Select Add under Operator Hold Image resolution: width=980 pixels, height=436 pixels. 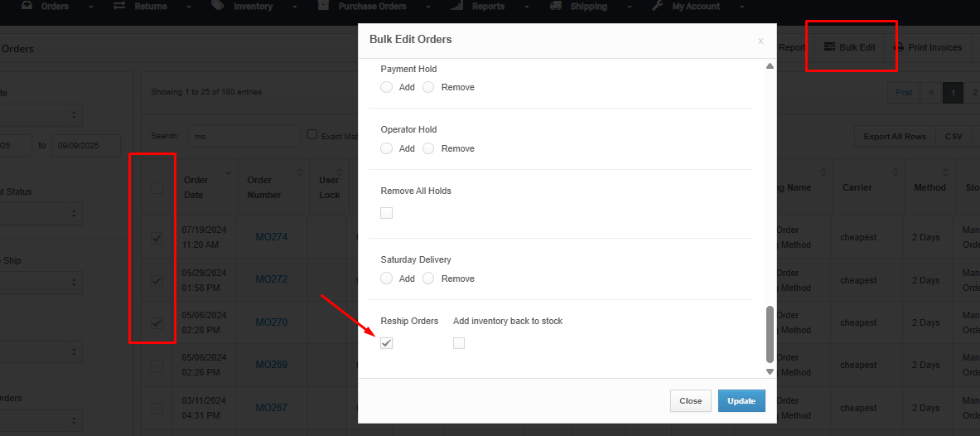click(386, 148)
